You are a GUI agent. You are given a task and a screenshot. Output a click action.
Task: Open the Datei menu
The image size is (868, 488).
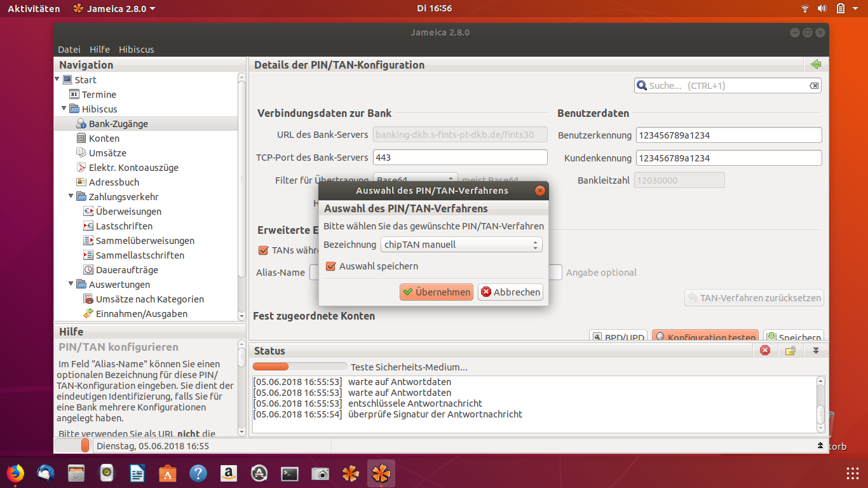(x=69, y=49)
